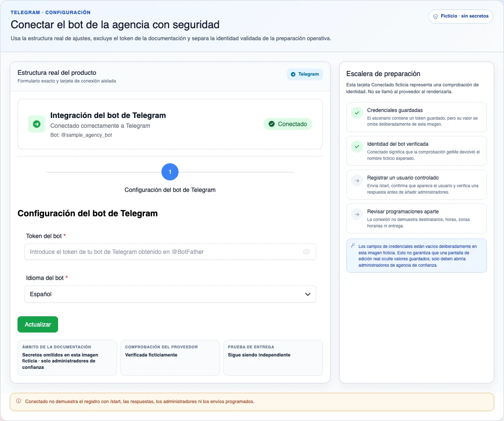The width and height of the screenshot is (504, 421).
Task: Click the Bot: @sample_agency_bot text
Action: (81, 135)
